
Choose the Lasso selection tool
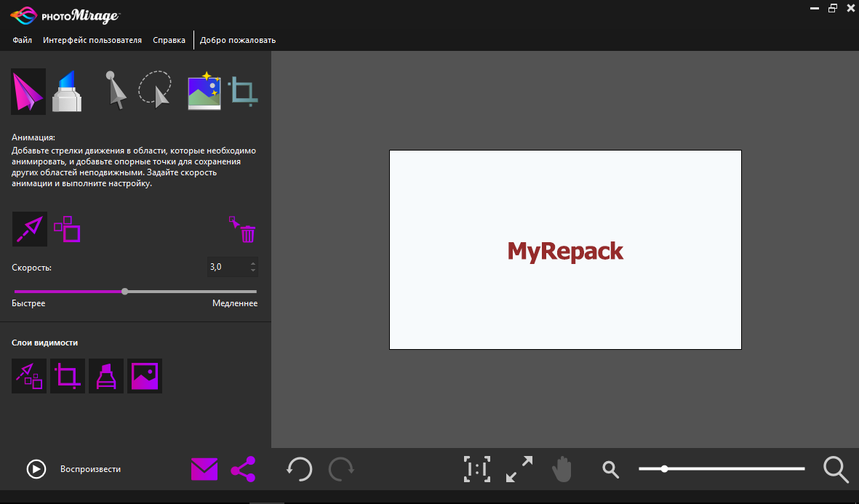point(155,89)
